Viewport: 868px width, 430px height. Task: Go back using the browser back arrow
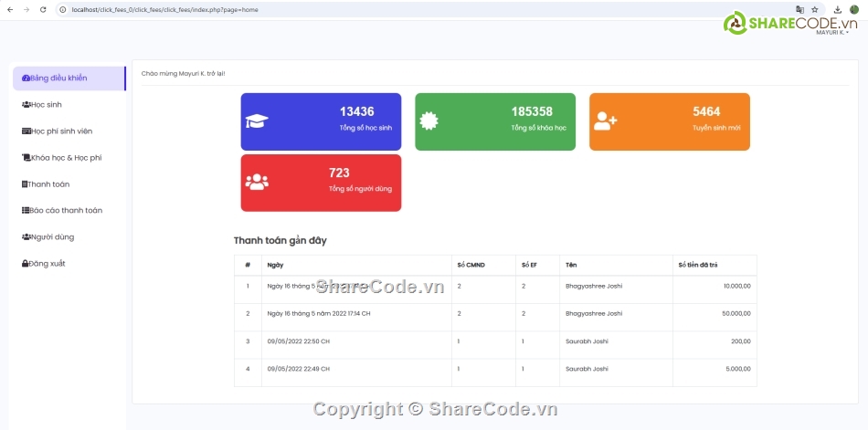(x=10, y=9)
